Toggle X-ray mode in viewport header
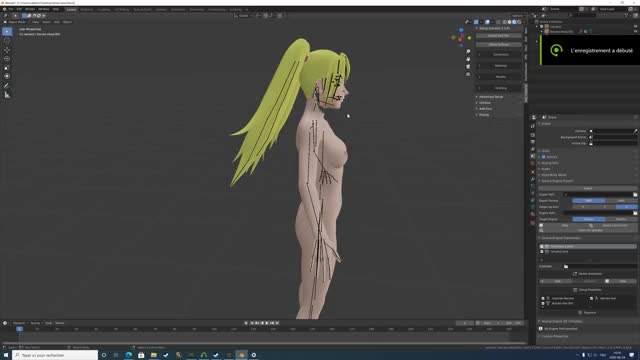640x360 pixels. pos(498,22)
